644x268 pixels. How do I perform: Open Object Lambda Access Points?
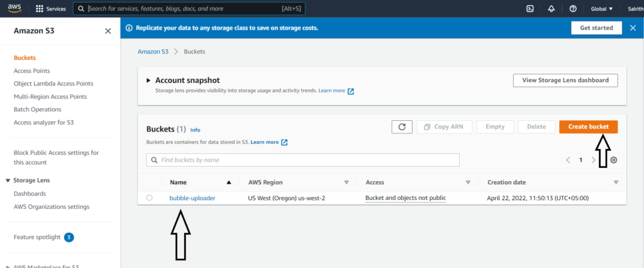(x=53, y=84)
